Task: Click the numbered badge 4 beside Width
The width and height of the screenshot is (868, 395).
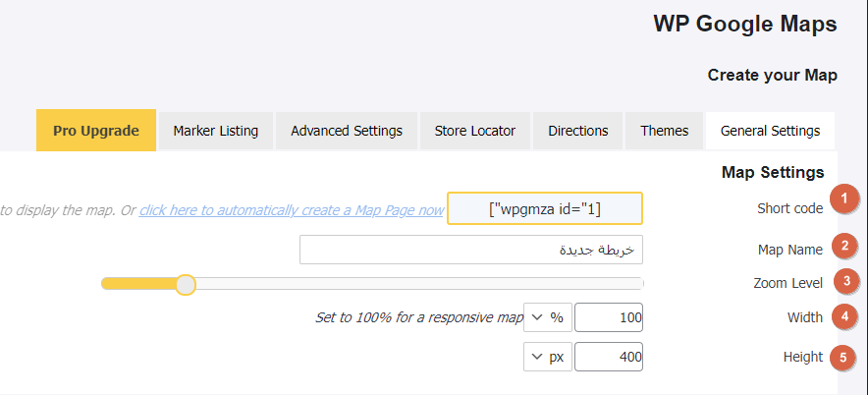Action: [x=842, y=317]
